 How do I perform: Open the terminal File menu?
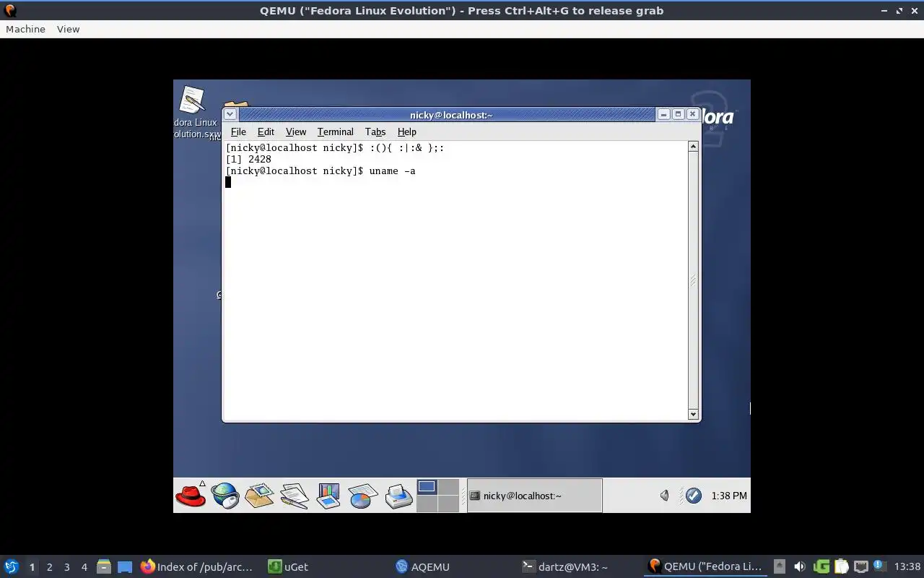click(238, 131)
